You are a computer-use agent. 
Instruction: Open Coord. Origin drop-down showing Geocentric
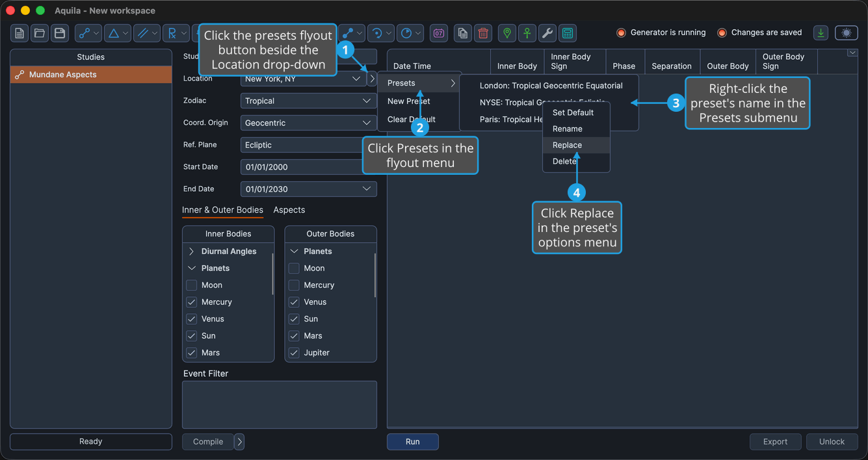(308, 123)
